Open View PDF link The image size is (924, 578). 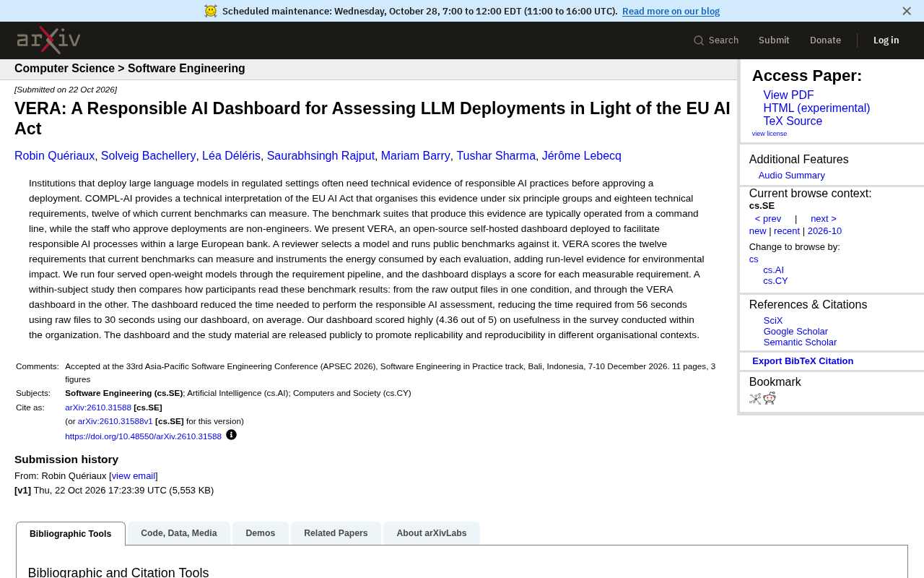click(x=788, y=95)
